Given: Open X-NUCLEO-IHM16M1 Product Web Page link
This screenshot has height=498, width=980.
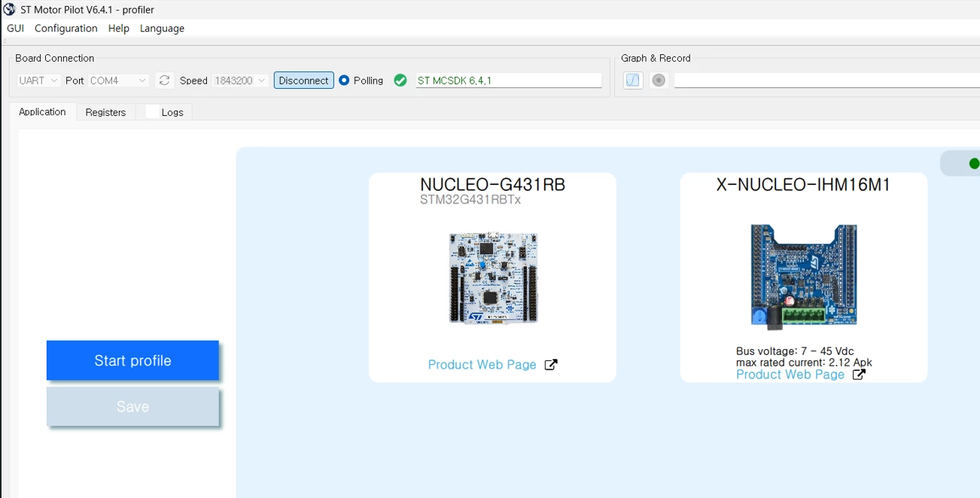Looking at the screenshot, I should [x=790, y=375].
